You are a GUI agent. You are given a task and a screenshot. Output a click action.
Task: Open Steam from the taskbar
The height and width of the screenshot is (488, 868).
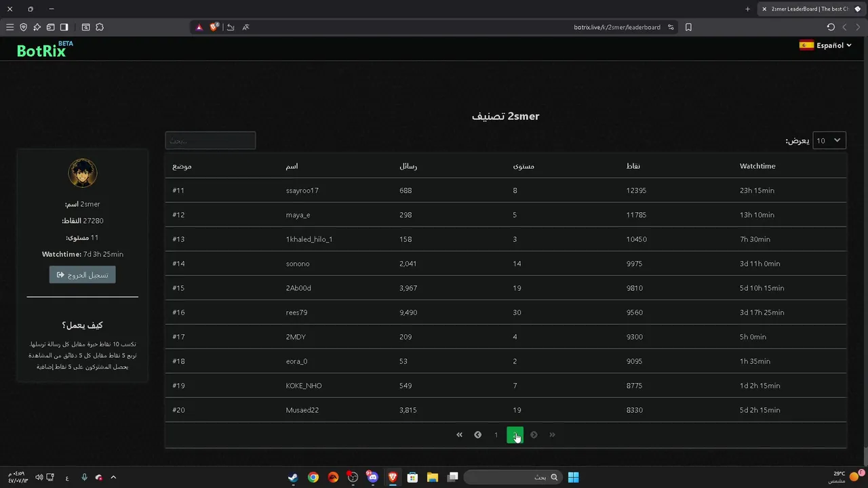click(x=293, y=477)
